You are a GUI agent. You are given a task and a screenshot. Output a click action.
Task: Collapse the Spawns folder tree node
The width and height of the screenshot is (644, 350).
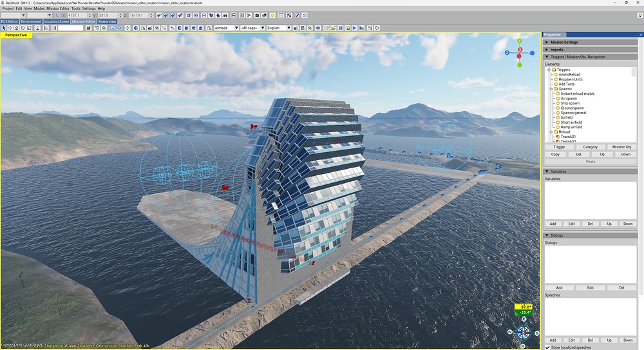(x=551, y=89)
